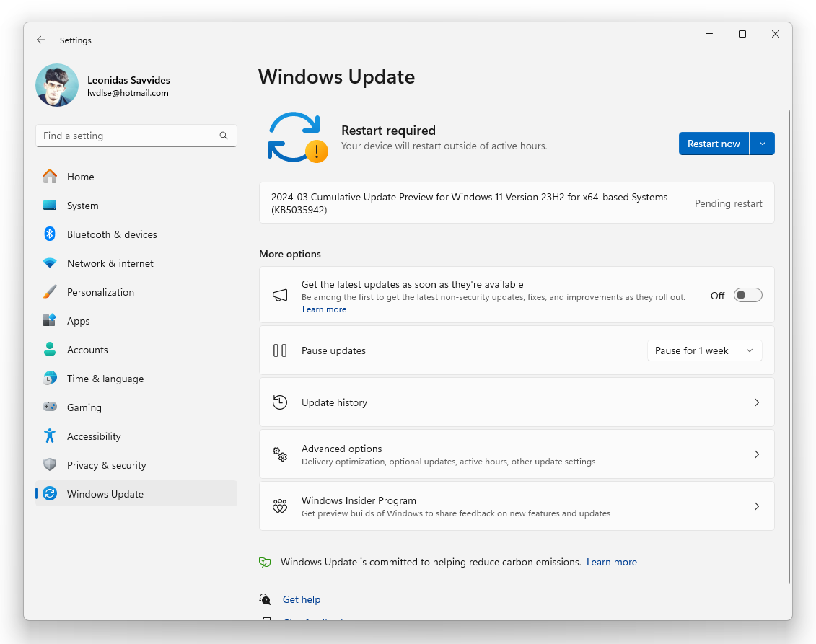The image size is (816, 644).
Task: Click the back arrow in Settings header
Action: [40, 40]
